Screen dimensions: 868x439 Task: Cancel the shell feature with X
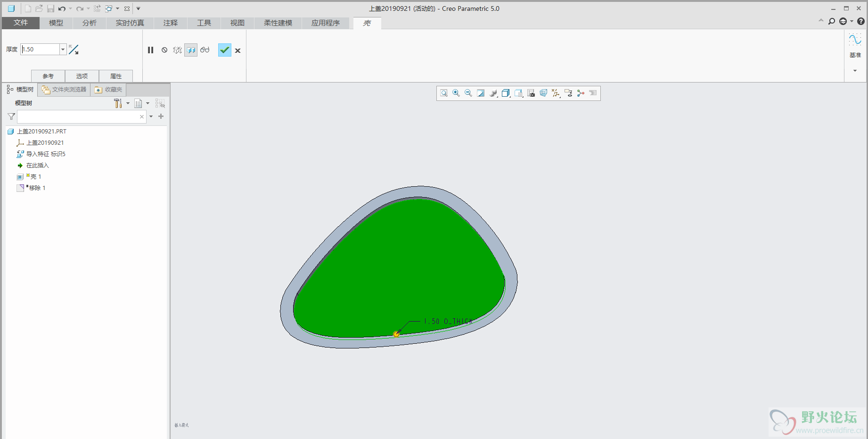pyautogui.click(x=238, y=50)
